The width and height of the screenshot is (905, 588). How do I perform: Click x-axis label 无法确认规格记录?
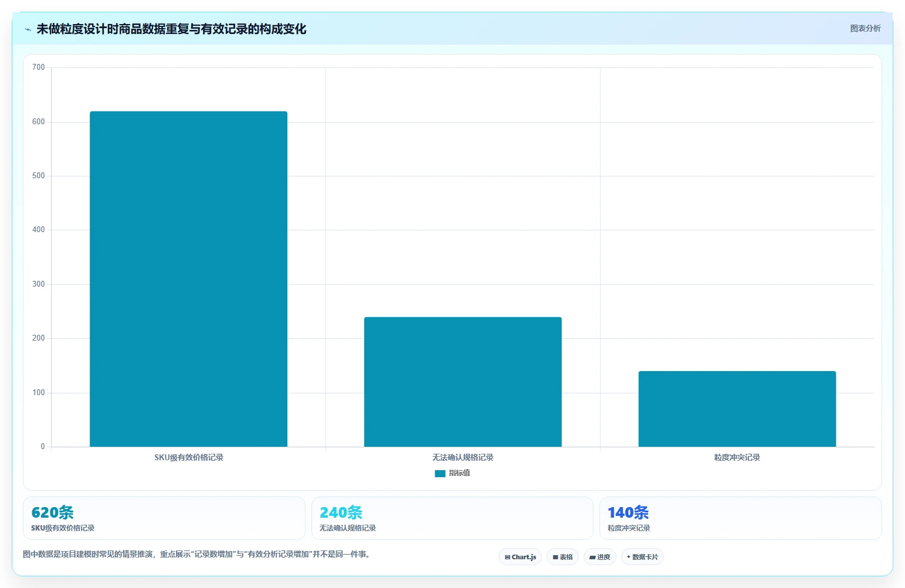click(463, 457)
